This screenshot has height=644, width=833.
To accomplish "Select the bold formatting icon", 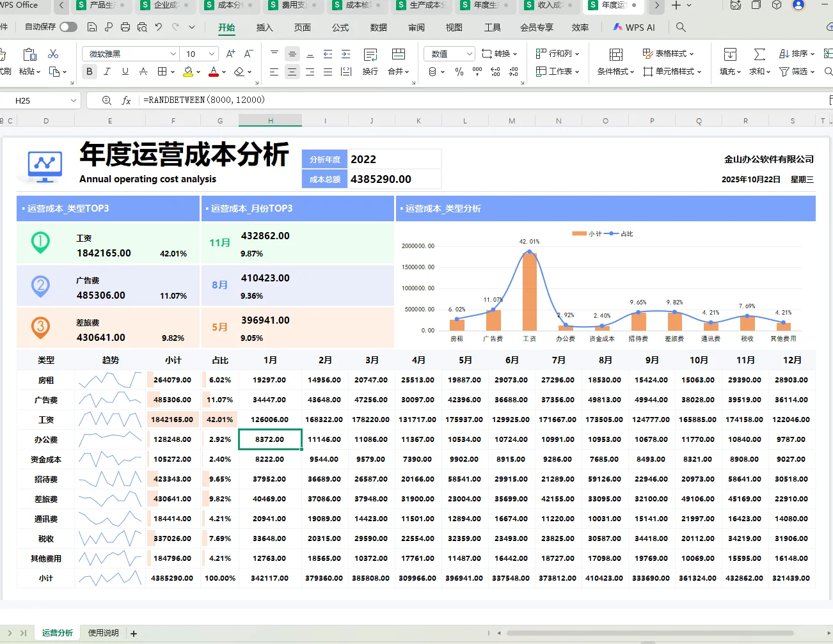I will [90, 72].
